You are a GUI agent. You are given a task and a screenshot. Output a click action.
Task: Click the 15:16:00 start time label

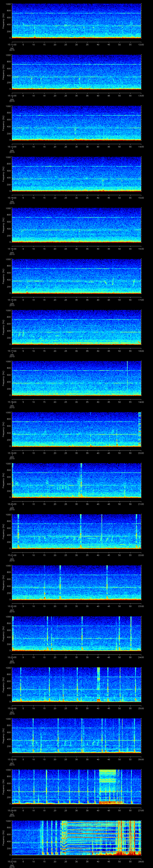point(12,300)
